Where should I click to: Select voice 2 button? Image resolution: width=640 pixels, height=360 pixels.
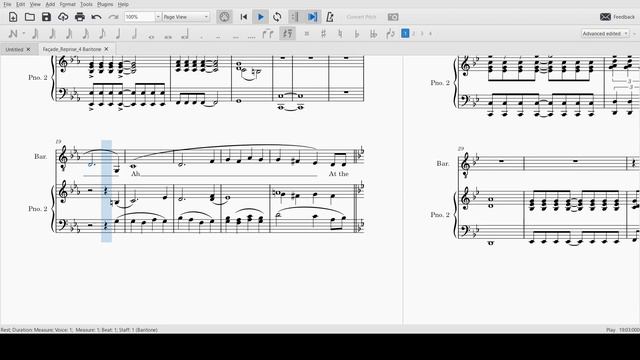413,33
